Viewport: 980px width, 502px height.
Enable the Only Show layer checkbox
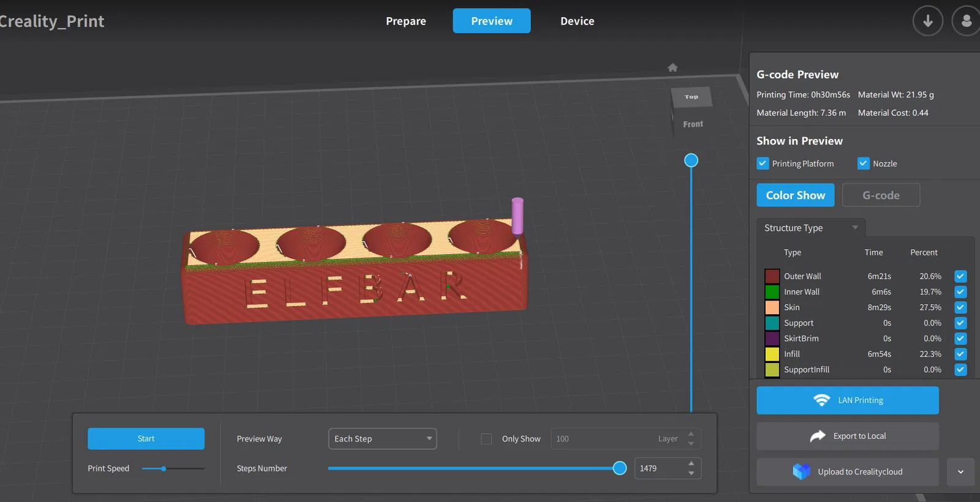(x=486, y=439)
